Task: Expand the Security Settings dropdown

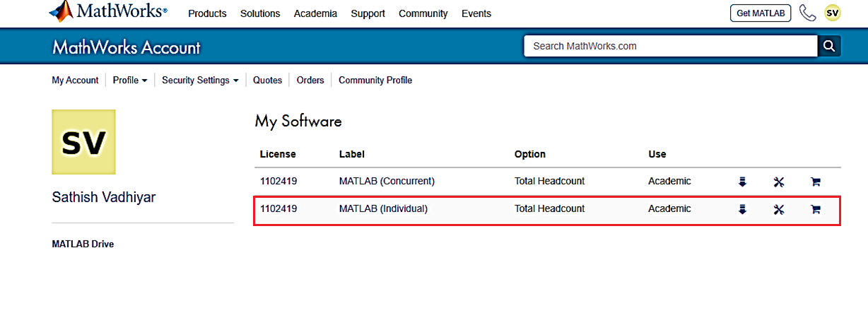Action: click(200, 81)
